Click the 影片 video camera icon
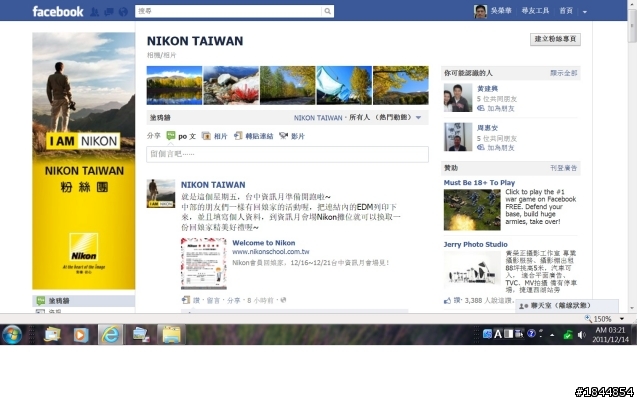The height and width of the screenshot is (400, 640). pos(283,136)
